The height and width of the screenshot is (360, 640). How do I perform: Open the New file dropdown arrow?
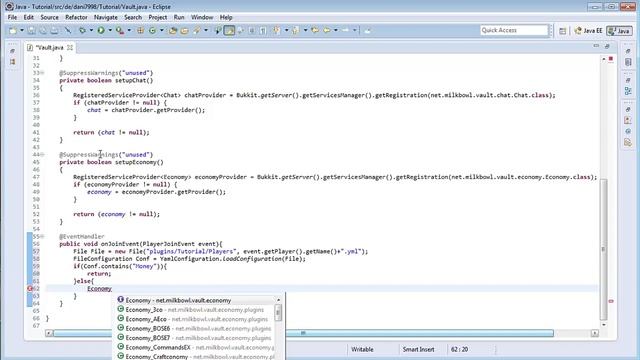22,31
